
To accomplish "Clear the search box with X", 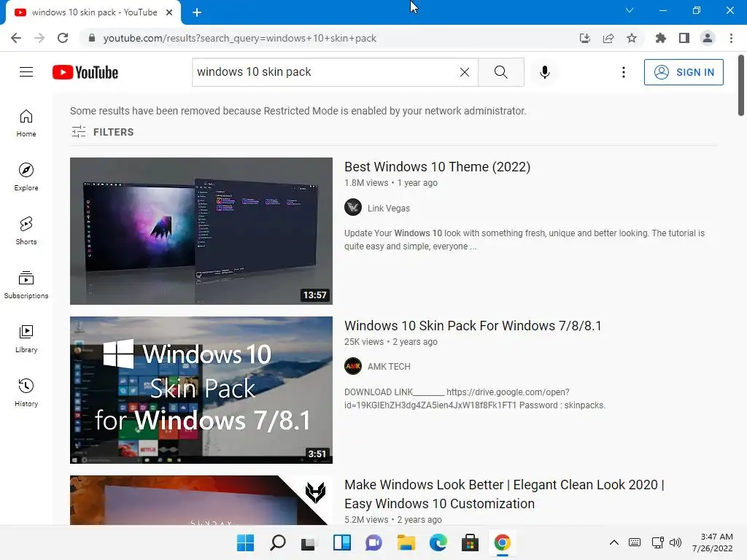I will pos(465,72).
